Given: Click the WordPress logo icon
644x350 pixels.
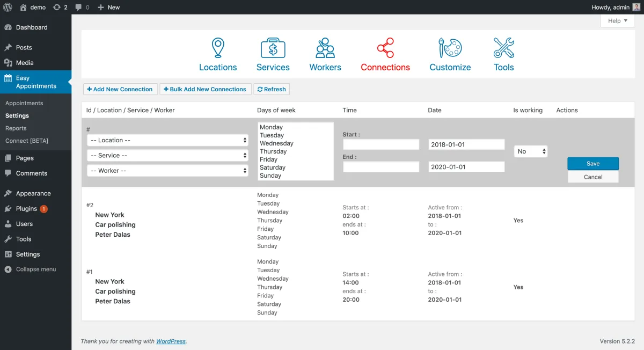Looking at the screenshot, I should [8, 8].
